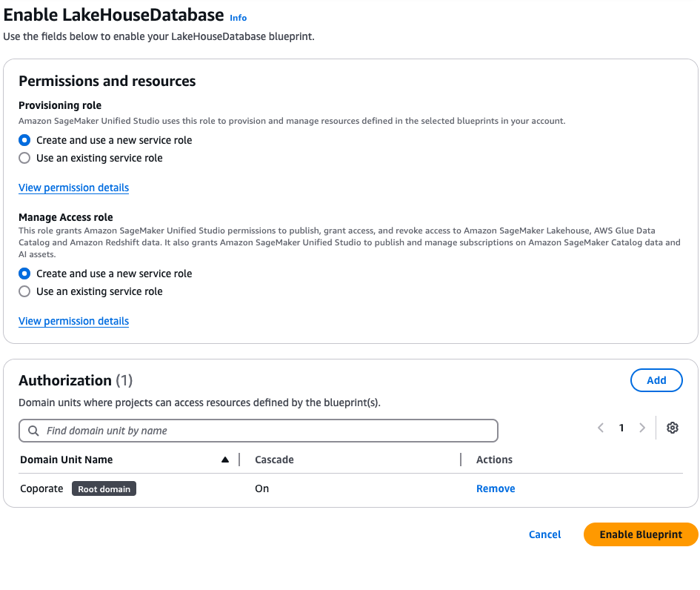Select new service role for Manage Access role

click(x=24, y=274)
